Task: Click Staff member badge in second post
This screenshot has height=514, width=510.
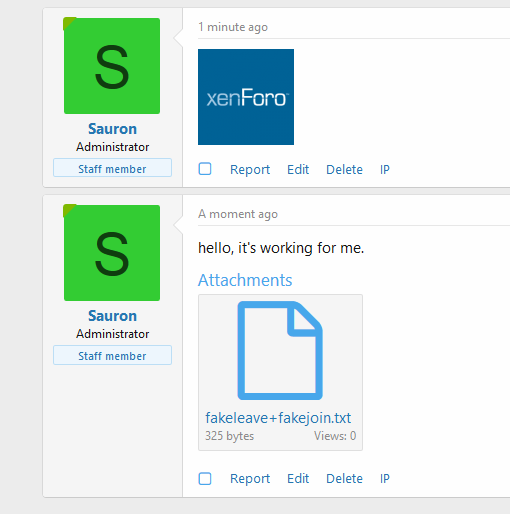Action: pos(112,355)
